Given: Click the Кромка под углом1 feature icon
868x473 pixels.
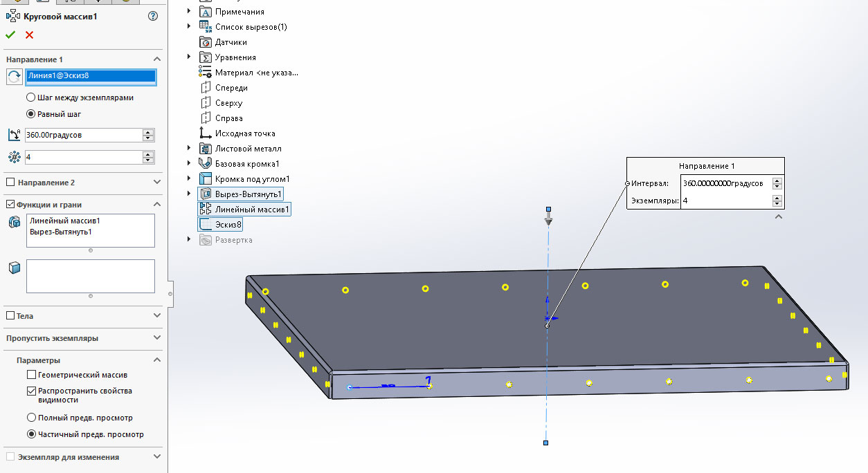Looking at the screenshot, I should tap(205, 179).
